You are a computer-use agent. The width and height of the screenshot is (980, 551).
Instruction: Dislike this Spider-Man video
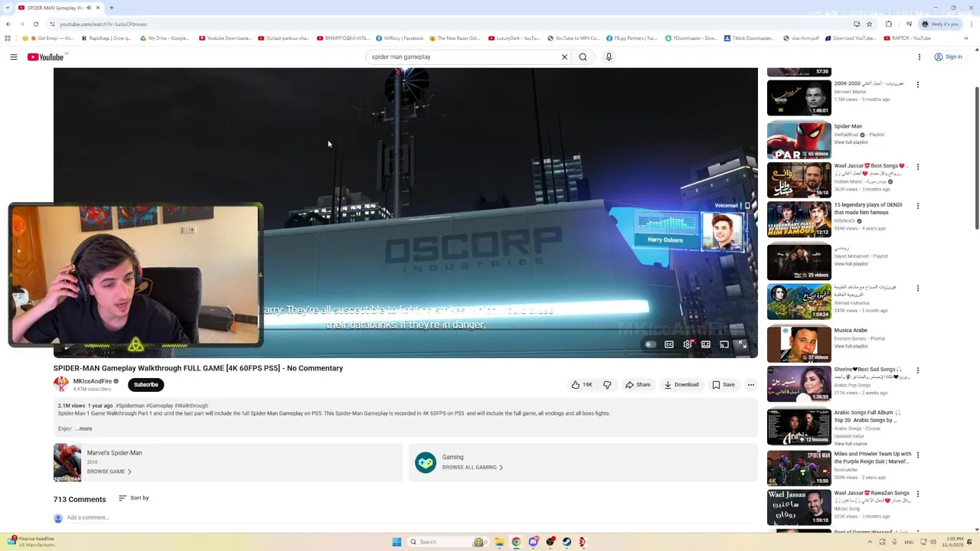click(x=607, y=385)
